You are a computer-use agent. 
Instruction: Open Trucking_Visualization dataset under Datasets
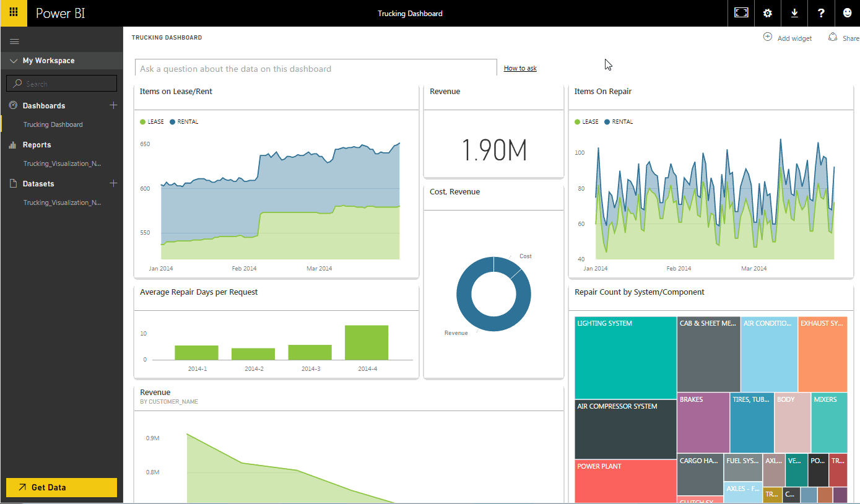click(62, 202)
